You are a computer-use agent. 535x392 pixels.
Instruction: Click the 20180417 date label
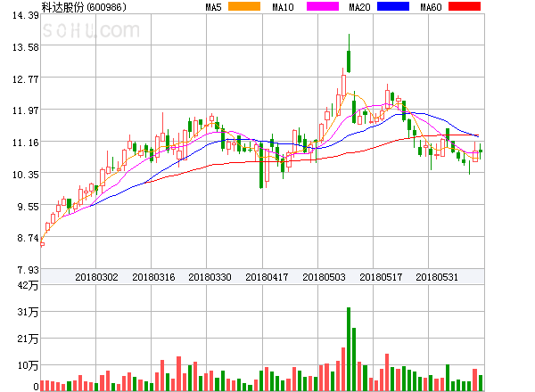point(267,277)
